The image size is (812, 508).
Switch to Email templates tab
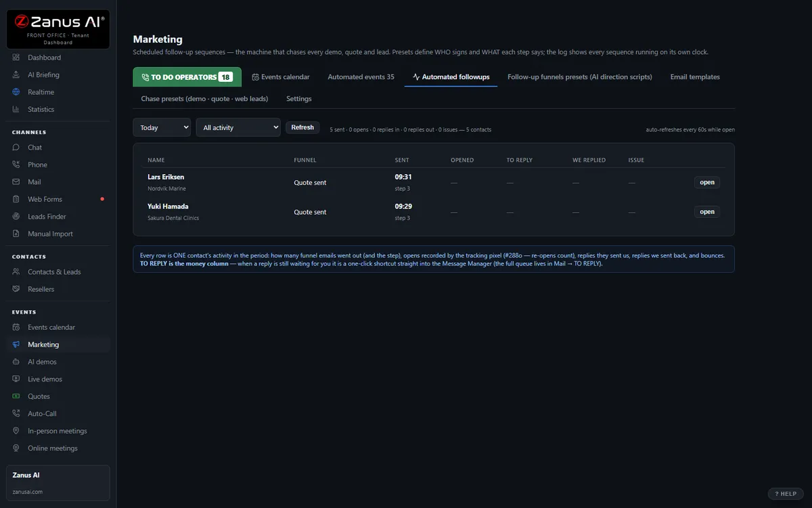coord(695,77)
